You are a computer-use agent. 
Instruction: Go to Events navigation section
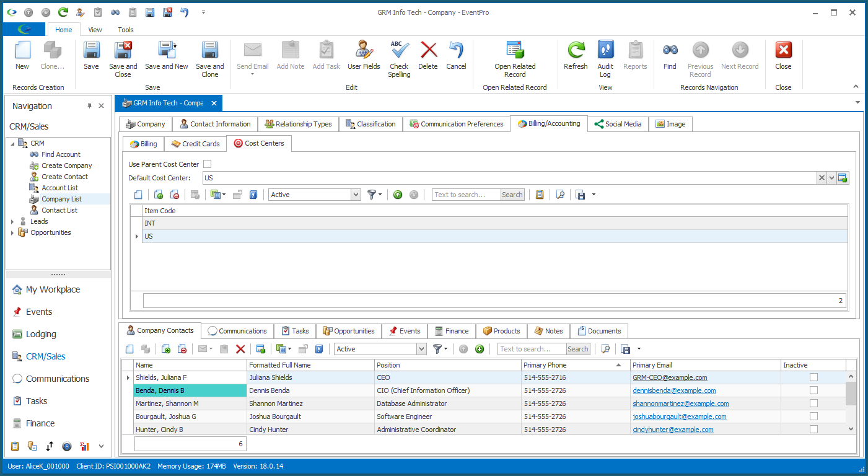39,312
